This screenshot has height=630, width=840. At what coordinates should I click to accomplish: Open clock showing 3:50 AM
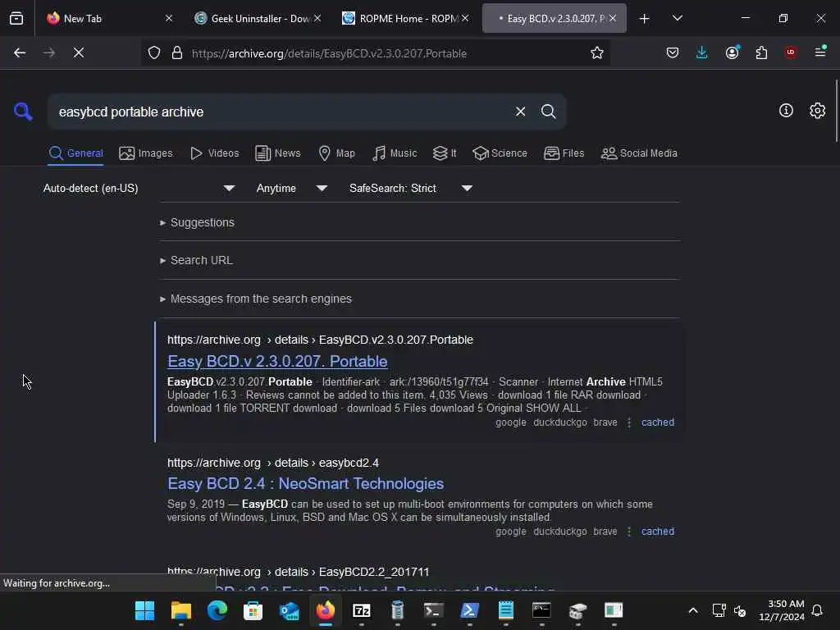(781, 610)
